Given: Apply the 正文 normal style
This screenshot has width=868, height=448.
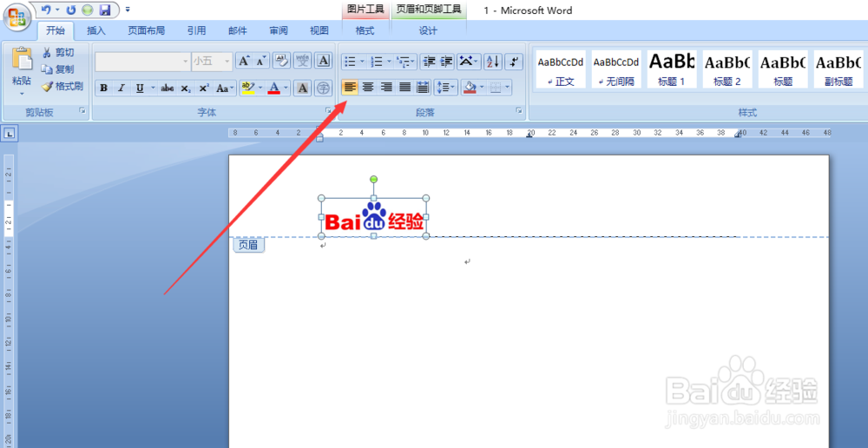Looking at the screenshot, I should pyautogui.click(x=561, y=69).
